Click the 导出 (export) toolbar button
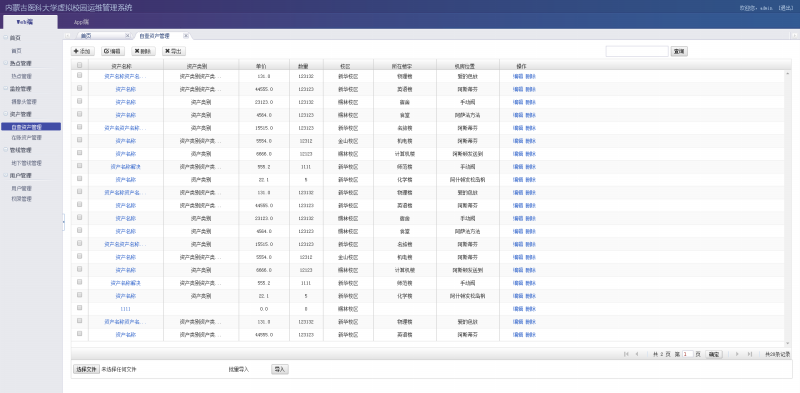 coord(174,51)
